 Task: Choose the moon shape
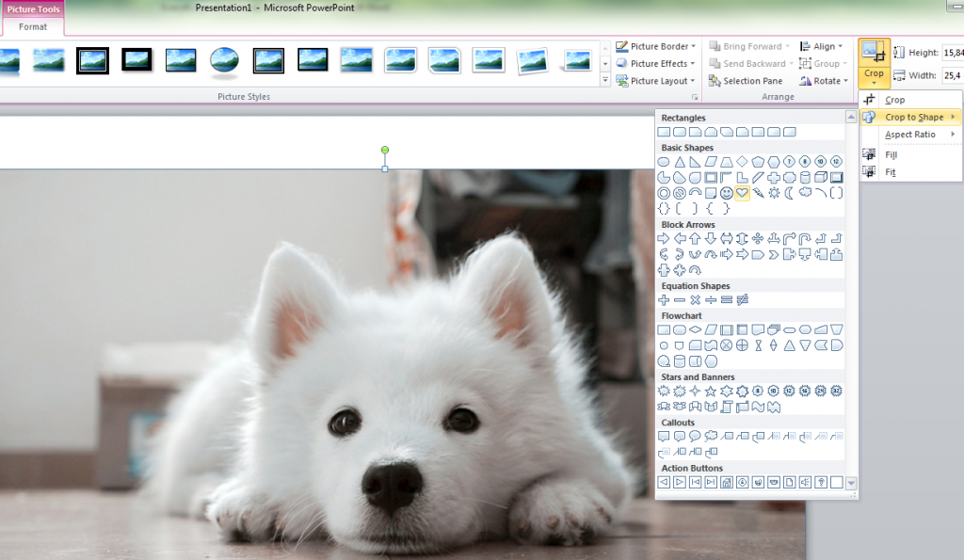(x=789, y=193)
